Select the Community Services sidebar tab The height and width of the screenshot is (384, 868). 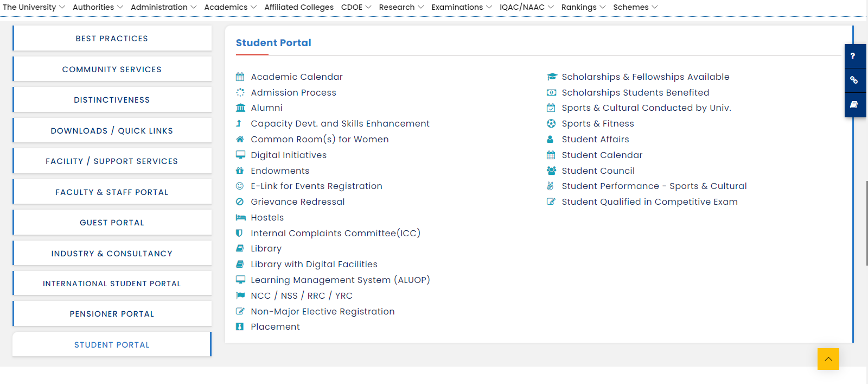pyautogui.click(x=112, y=70)
